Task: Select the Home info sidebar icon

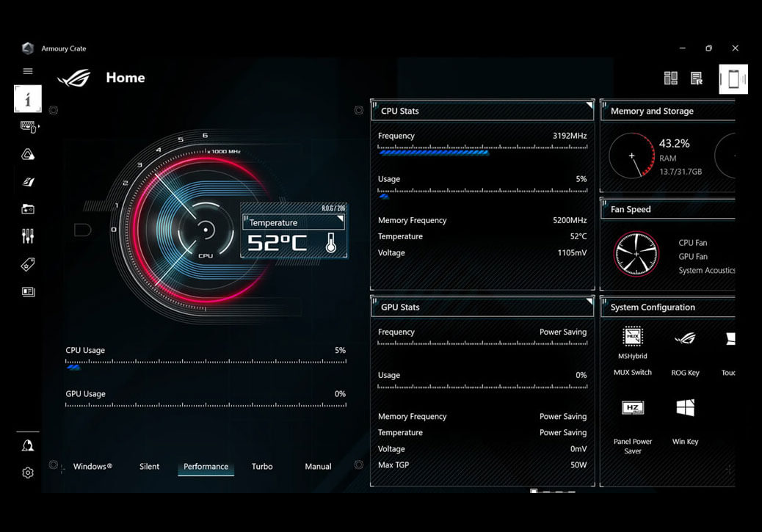Action: click(28, 98)
